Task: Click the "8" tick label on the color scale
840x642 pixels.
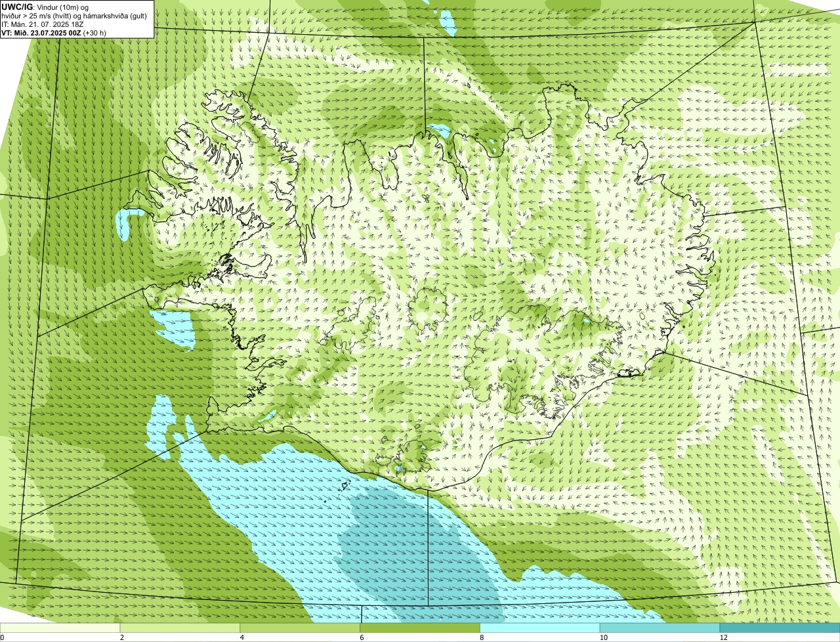Action: tap(481, 637)
